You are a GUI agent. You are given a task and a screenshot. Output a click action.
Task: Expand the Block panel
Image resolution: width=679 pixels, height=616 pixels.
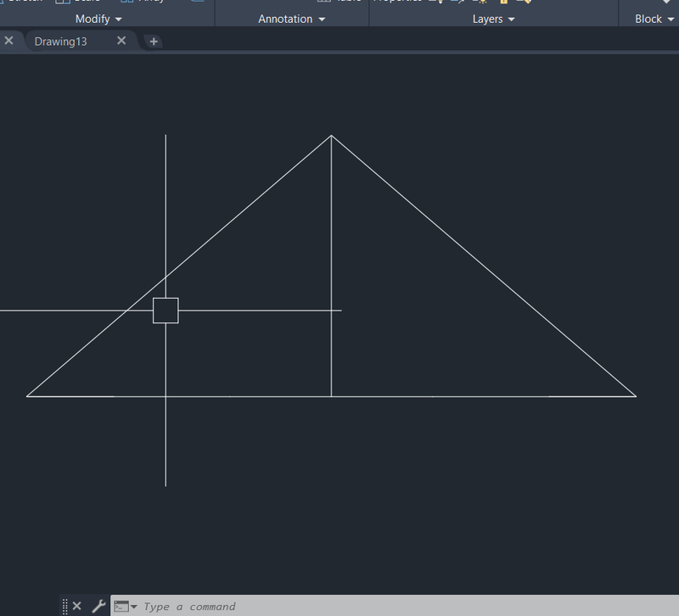tap(670, 19)
